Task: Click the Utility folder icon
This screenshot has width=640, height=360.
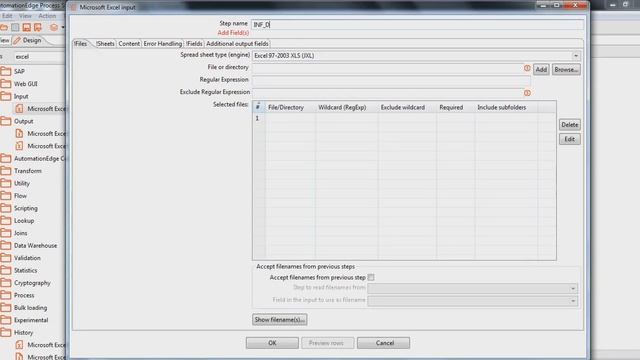Action: click(6, 183)
